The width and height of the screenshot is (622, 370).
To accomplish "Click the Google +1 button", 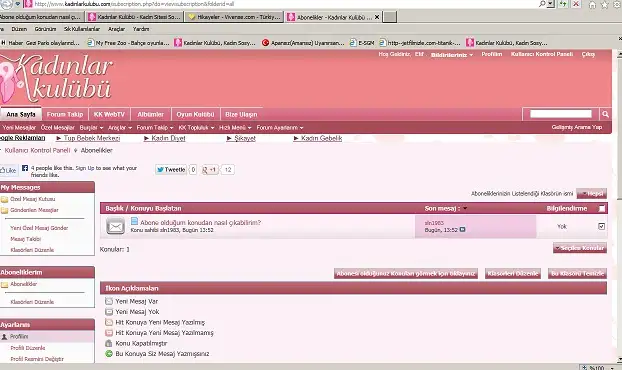I will click(209, 170).
